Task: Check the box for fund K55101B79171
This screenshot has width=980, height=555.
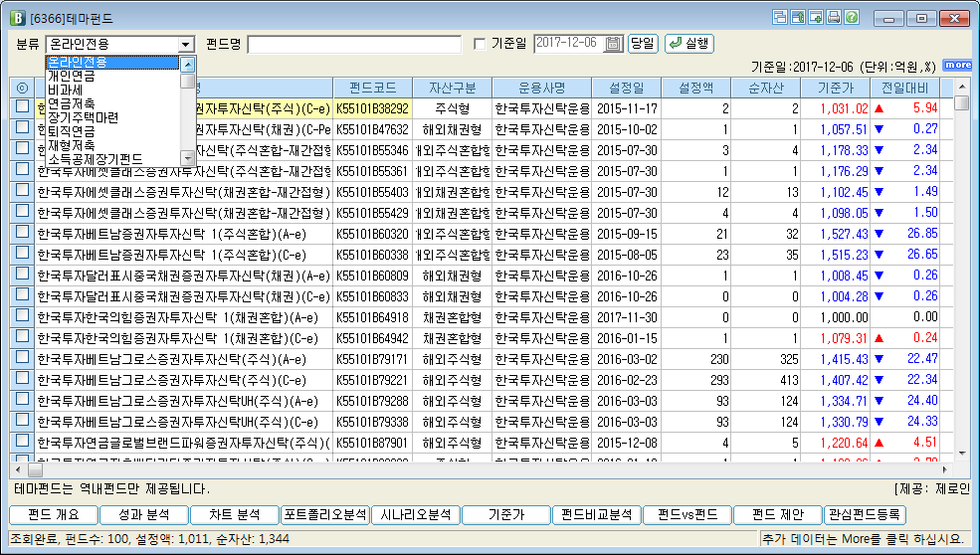Action: (23, 357)
